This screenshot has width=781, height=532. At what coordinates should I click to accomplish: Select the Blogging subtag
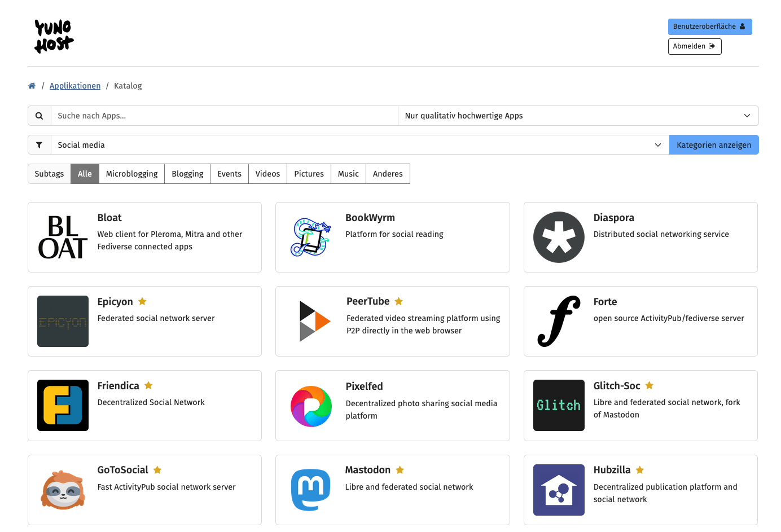click(187, 174)
